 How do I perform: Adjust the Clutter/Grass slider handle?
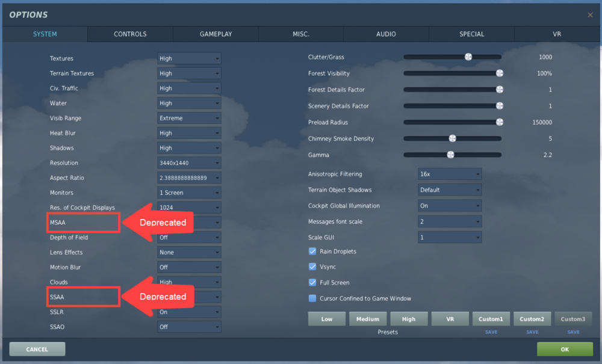click(468, 57)
